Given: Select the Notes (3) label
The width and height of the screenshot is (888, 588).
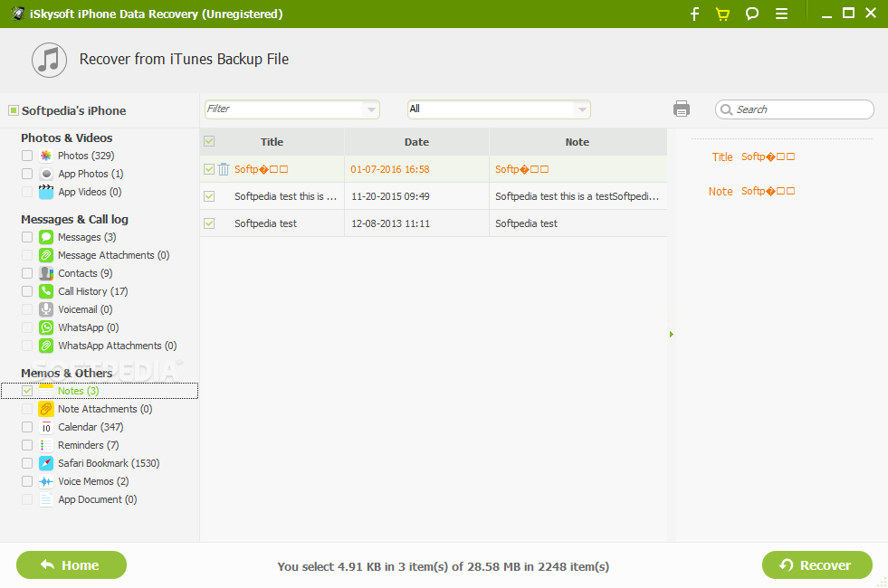Looking at the screenshot, I should pos(78,391).
